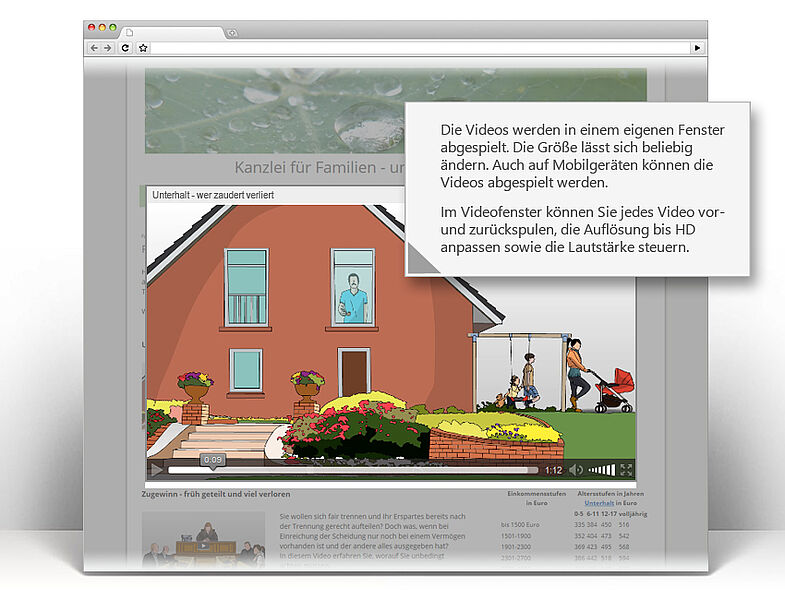The width and height of the screenshot is (785, 600).
Task: Click the 'Unterhalt - wer zaudert verliert' video title
Action: [x=213, y=195]
